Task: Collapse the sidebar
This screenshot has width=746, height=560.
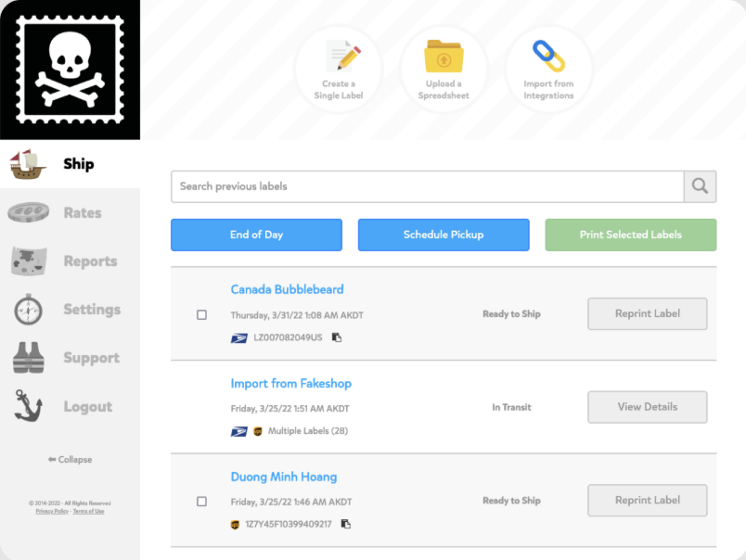Action: pyautogui.click(x=70, y=459)
